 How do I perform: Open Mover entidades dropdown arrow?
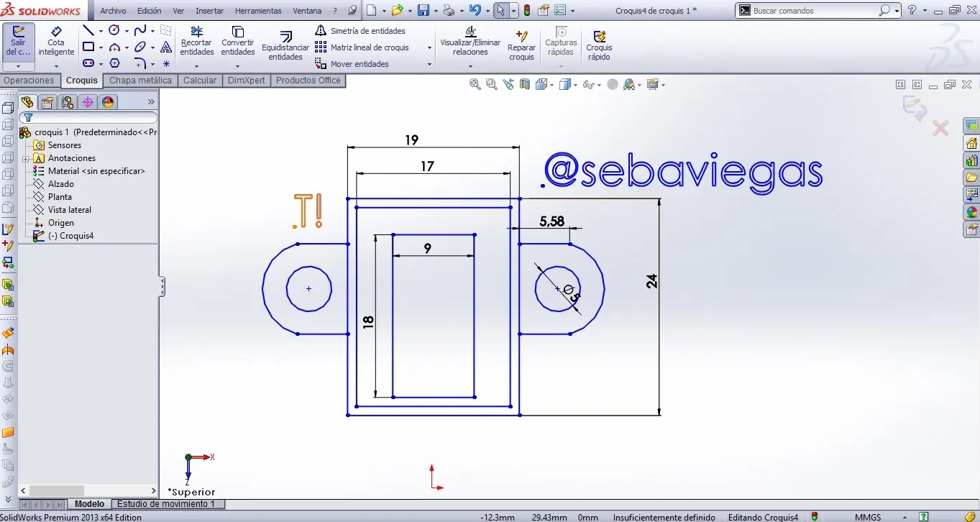(430, 64)
